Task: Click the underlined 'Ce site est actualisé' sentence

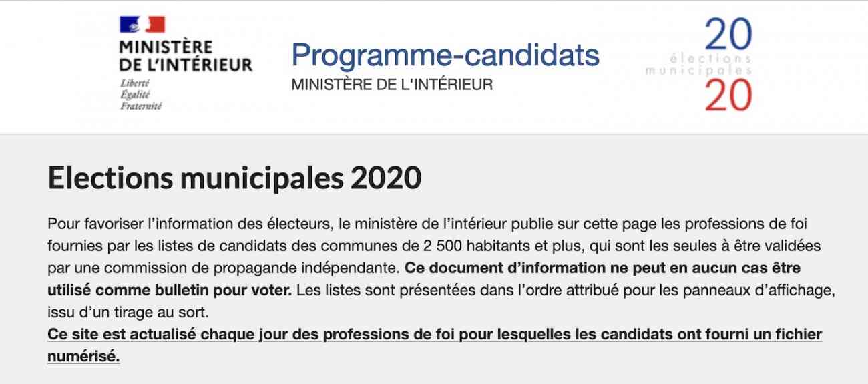Action: (435, 334)
